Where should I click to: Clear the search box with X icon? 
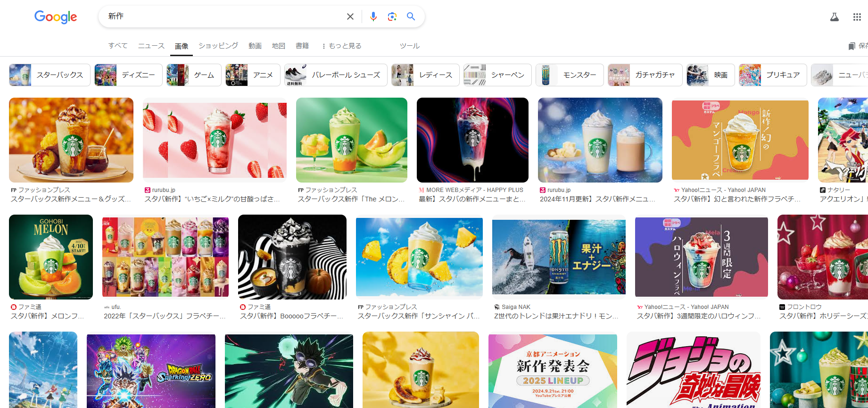point(350,17)
